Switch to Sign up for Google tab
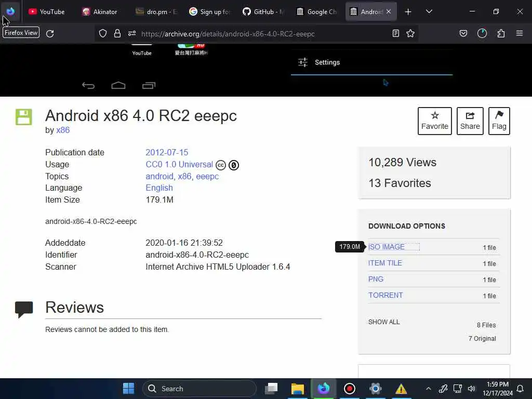532x399 pixels. point(210,12)
